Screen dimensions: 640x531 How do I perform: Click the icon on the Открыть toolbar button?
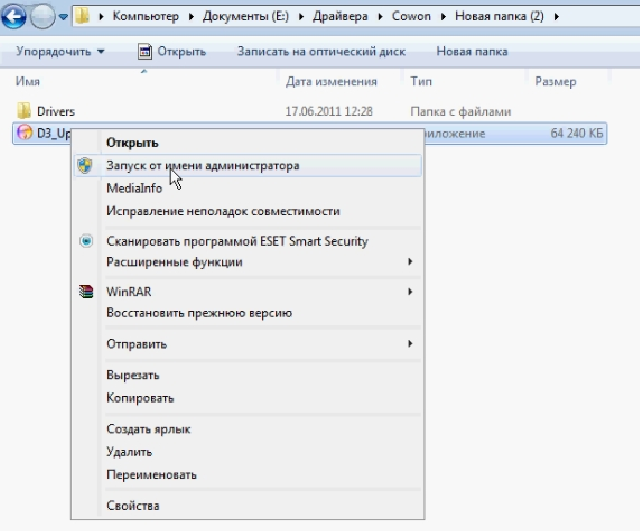coord(145,51)
